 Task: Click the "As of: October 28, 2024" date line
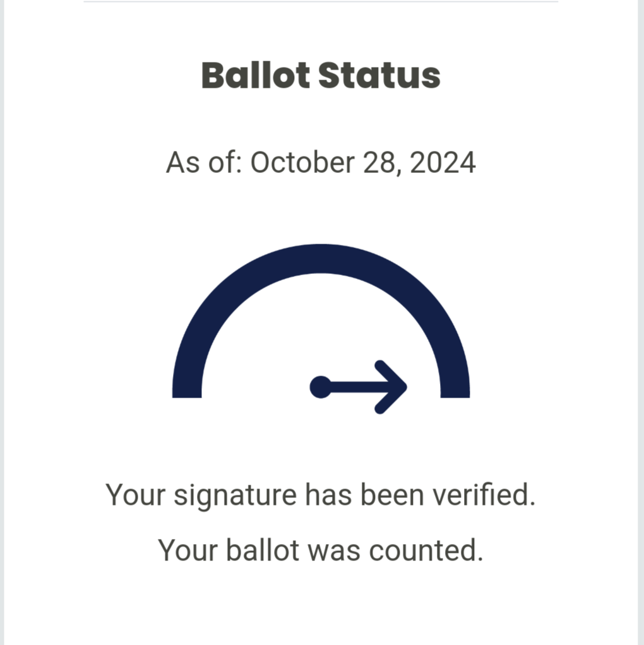pyautogui.click(x=321, y=163)
